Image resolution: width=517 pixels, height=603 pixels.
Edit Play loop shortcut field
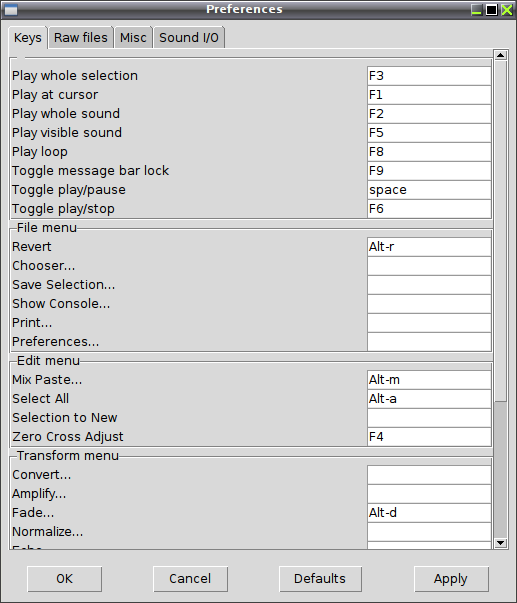(429, 152)
